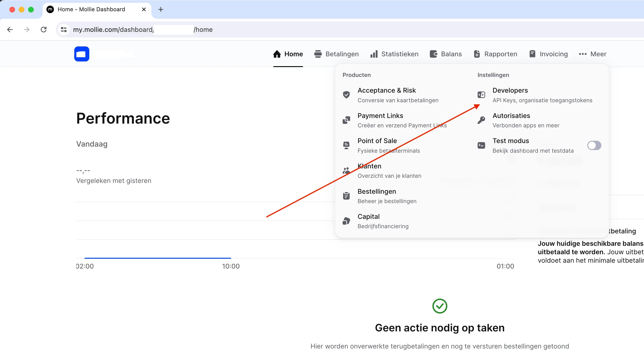This screenshot has width=644, height=364.
Task: Go to the Betalingen tab
Action: tap(337, 54)
